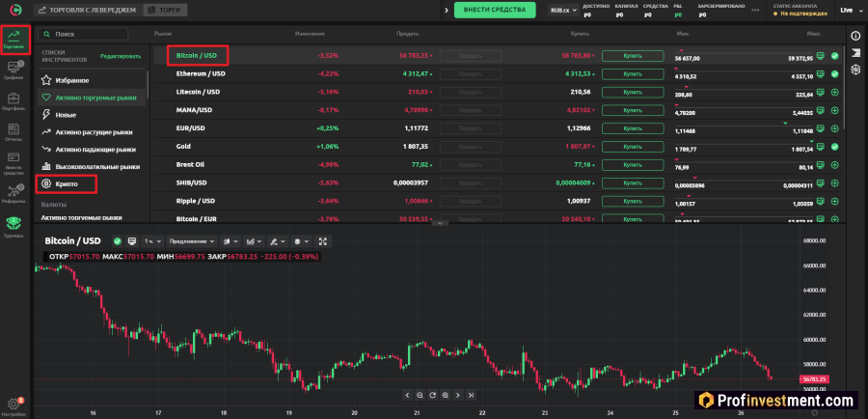Expand the chart to fullscreen
This screenshot has height=419, width=868.
pos(323,241)
